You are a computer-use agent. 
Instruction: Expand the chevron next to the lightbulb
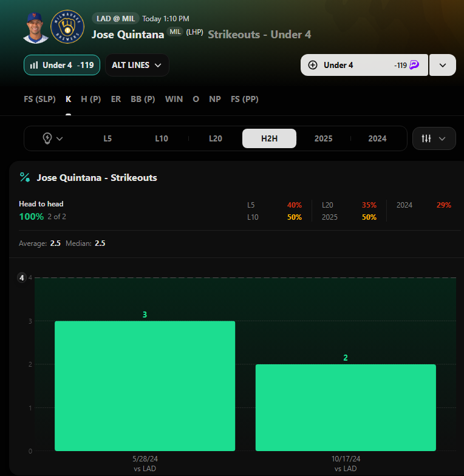(x=60, y=138)
